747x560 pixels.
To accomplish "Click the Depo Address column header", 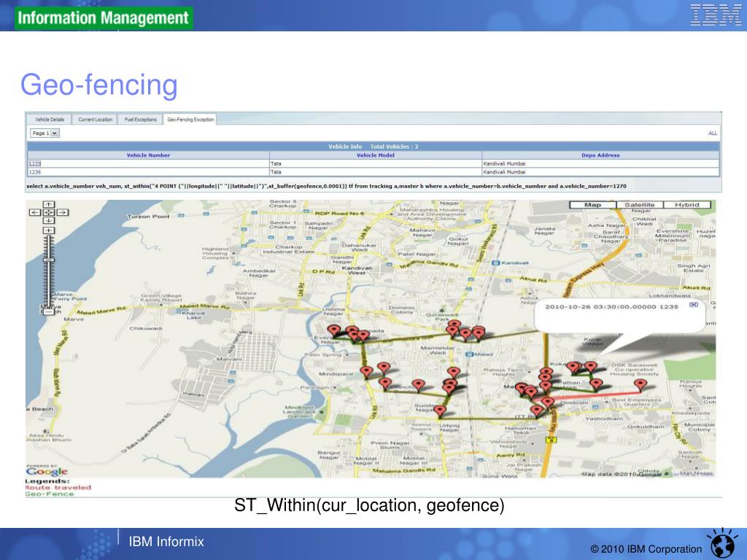I will [x=600, y=155].
